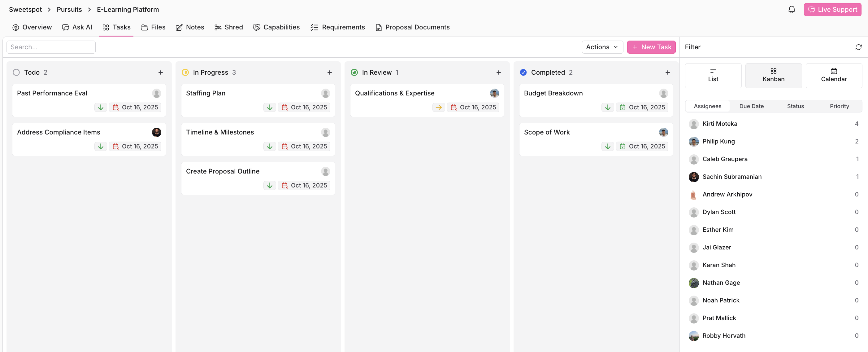
Task: Switch to Calendar view
Action: (x=833, y=76)
